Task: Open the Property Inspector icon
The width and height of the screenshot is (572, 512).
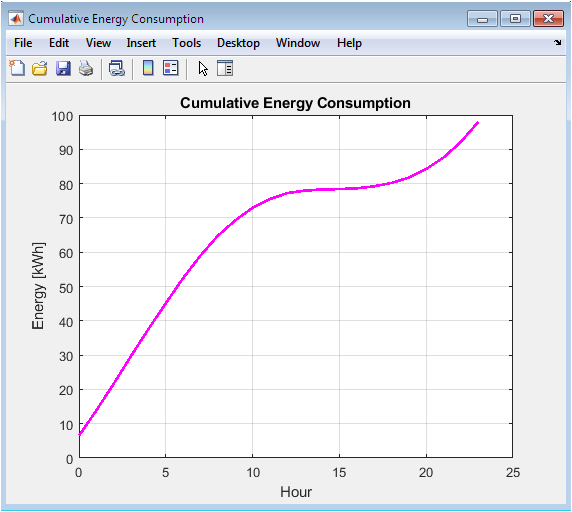Action: 225,68
